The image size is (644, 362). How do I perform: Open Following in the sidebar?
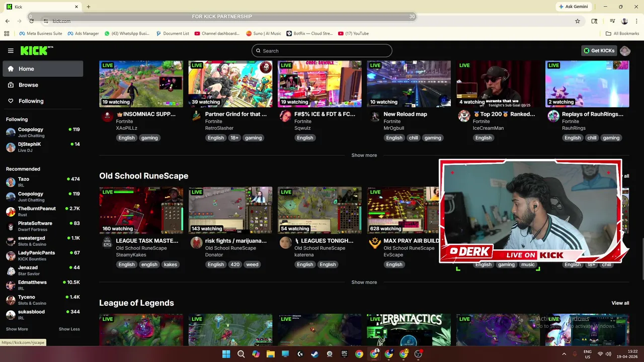click(x=43, y=101)
